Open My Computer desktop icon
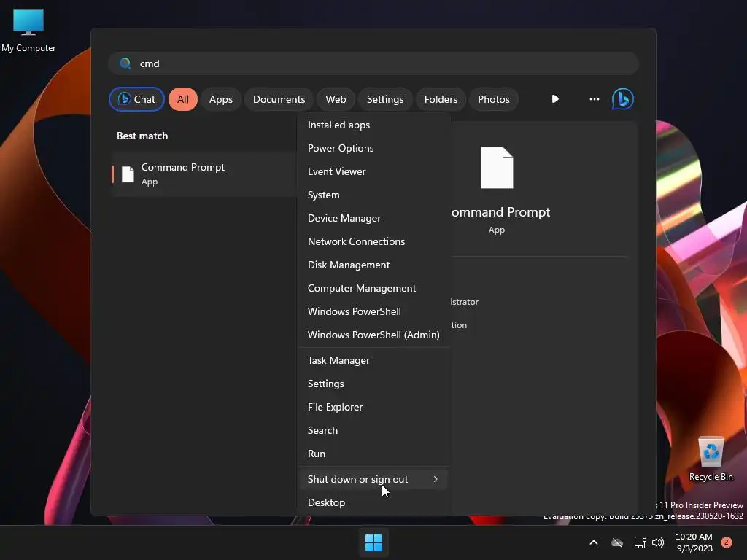 [28, 30]
